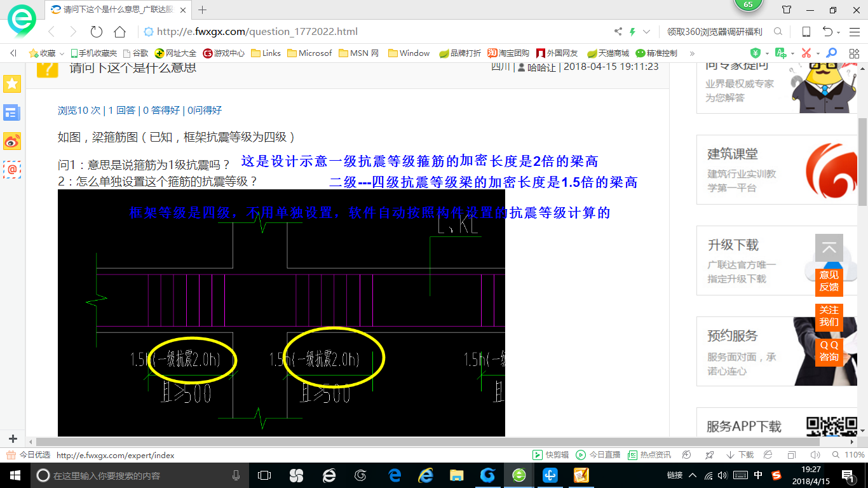
Task: Open the 外国网友 bookmark
Action: (557, 53)
